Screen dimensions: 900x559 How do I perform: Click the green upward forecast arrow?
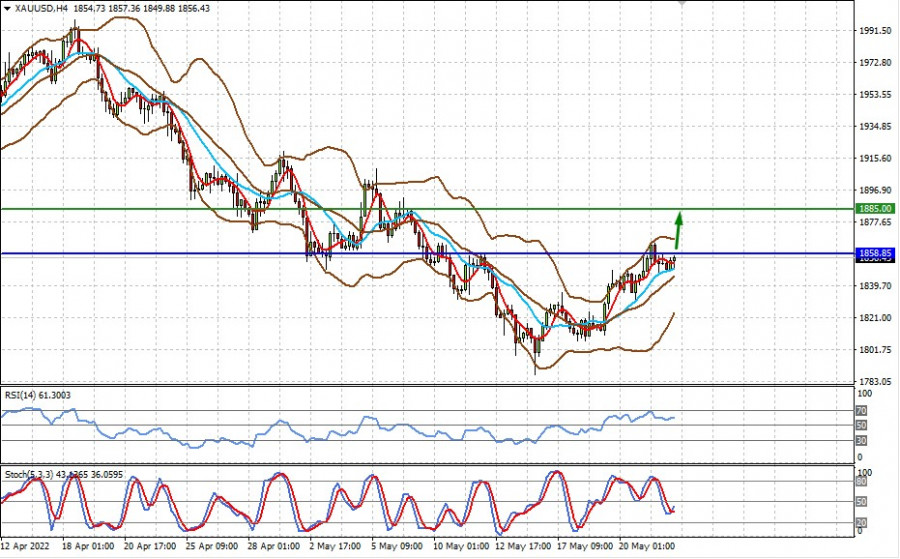[678, 230]
